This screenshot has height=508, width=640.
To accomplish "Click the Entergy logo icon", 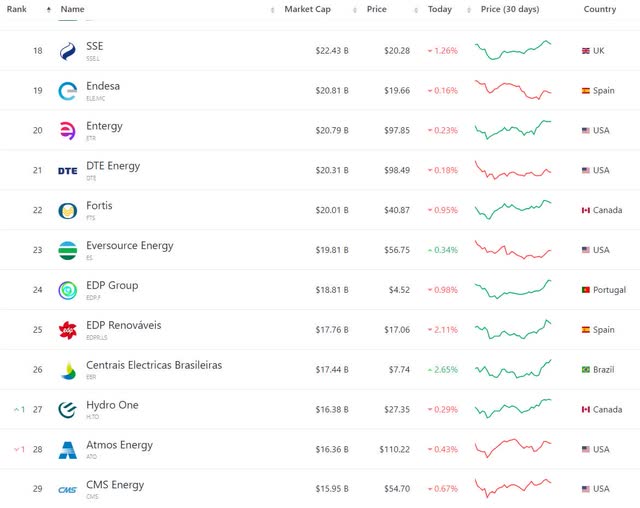I will 67,131.
